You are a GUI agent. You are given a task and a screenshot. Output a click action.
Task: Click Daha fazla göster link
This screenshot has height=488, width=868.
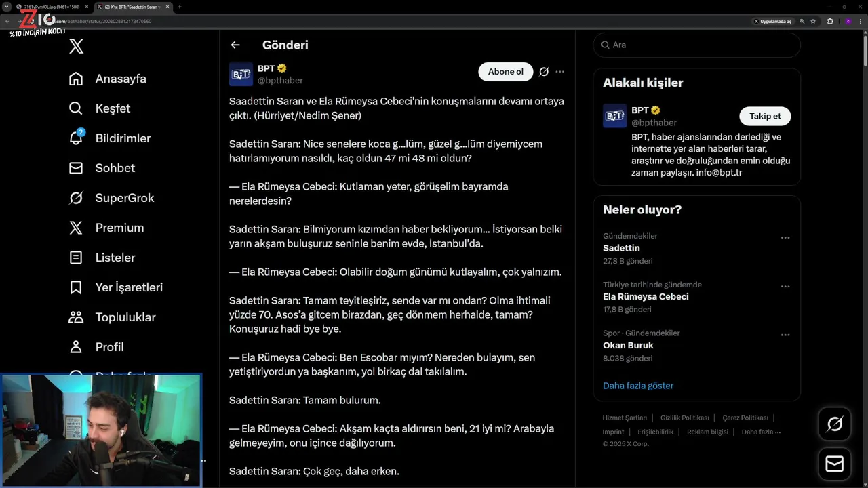(638, 386)
